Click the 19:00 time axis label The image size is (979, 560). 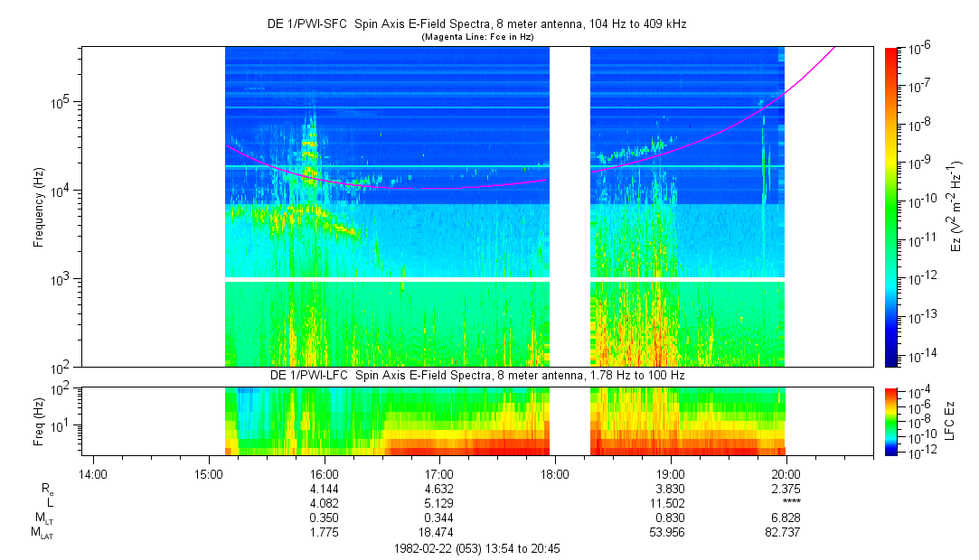pos(670,474)
